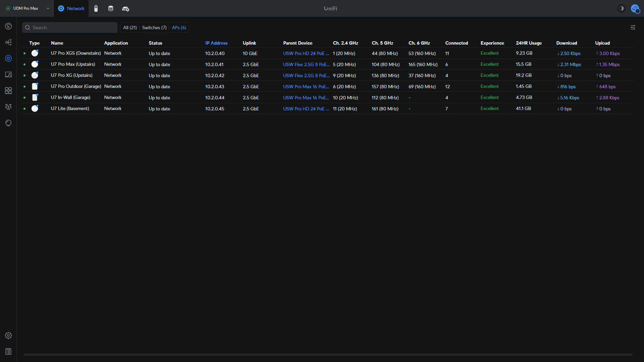This screenshot has width=644, height=362.
Task: Select the U7 Pro XG (Upstairs) name
Action: point(71,75)
